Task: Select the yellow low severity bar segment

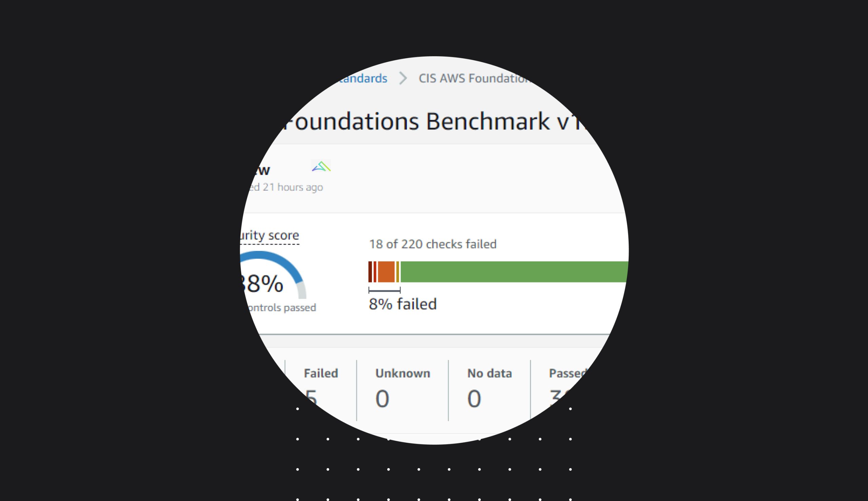Action: click(x=397, y=272)
